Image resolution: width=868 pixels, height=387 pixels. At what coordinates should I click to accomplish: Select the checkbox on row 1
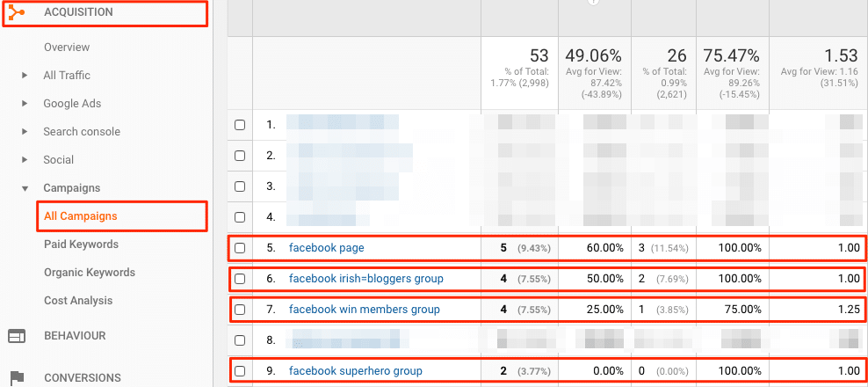[x=240, y=125]
